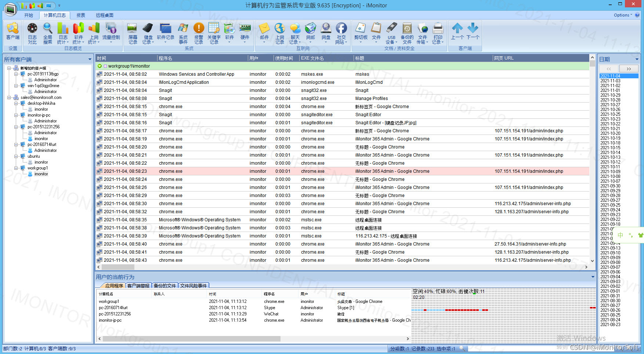Collapse the workgroup1\imonitor group row

pyautogui.click(x=100, y=66)
